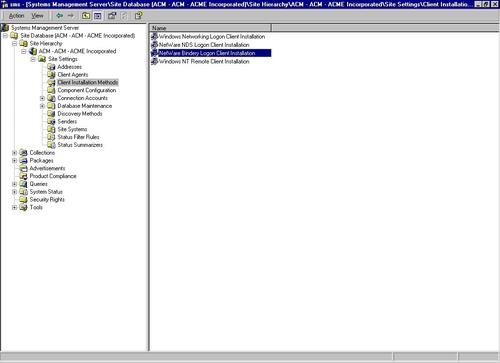Select NetWare NDS Logon Client Installation
Screen dimensions: 500x363
tap(204, 45)
